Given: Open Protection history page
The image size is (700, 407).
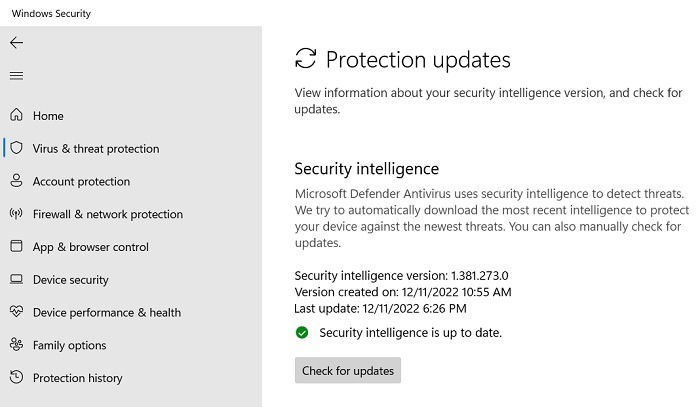Looking at the screenshot, I should (77, 378).
